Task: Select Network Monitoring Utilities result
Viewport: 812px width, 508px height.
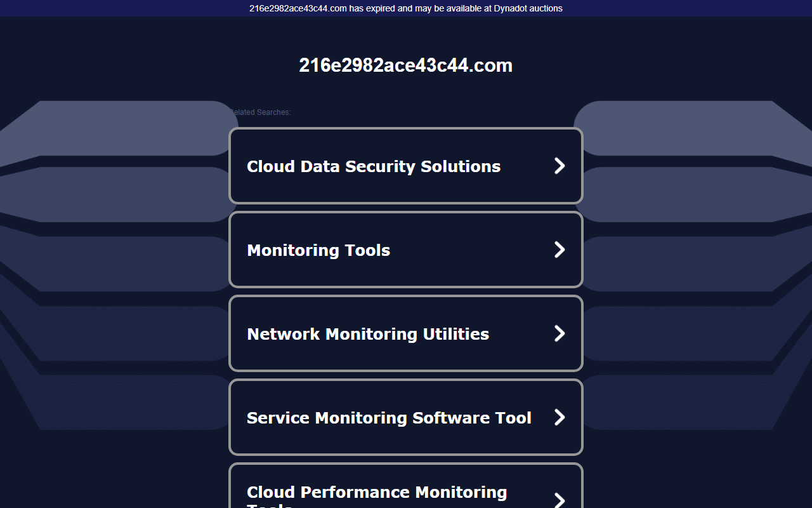Action: pyautogui.click(x=405, y=333)
